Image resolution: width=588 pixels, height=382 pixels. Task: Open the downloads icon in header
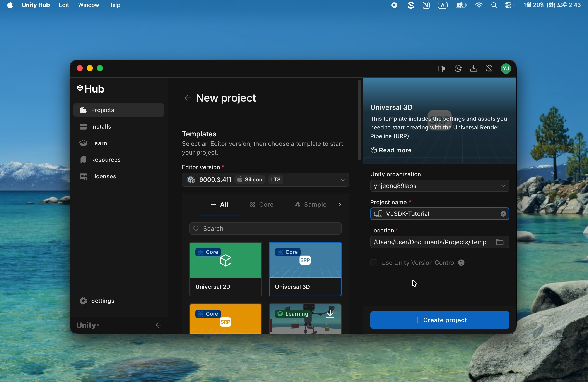pos(474,69)
